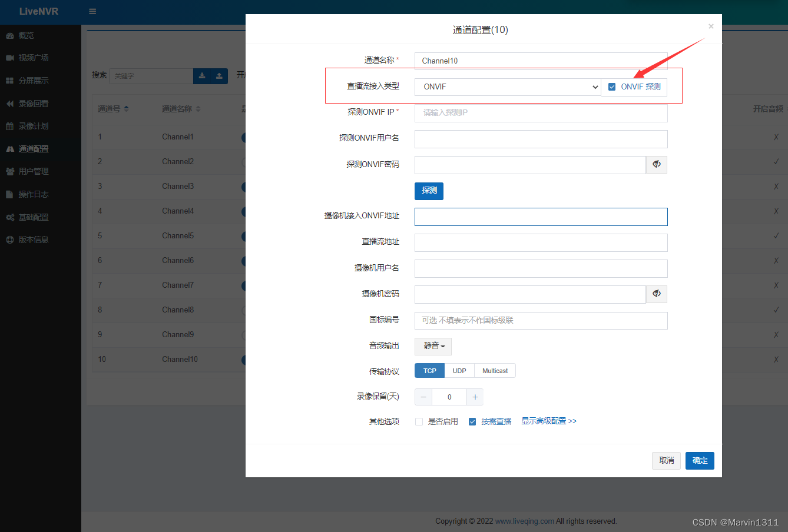Viewport: 788px width, 532px height.
Task: Increase 录像保留 days with plus button
Action: (x=475, y=397)
